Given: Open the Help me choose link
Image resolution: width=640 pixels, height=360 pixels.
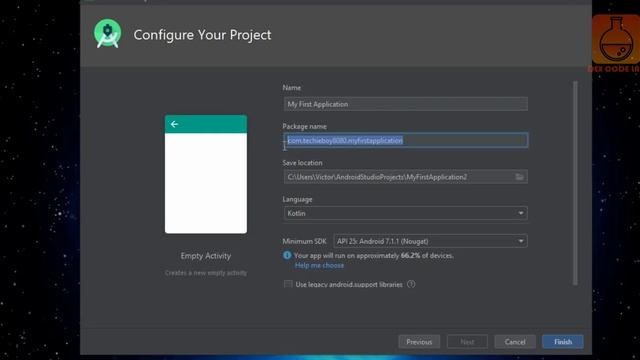Looking at the screenshot, I should [319, 265].
